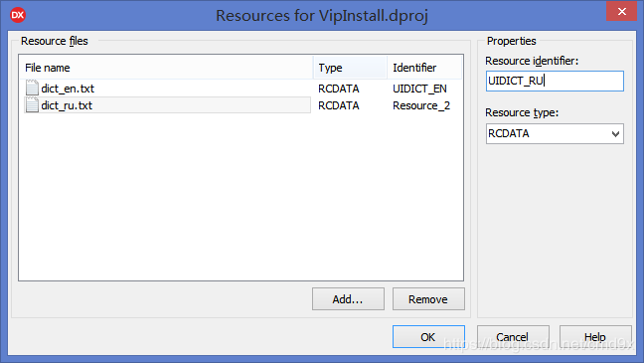Viewport: 644px width, 363px height.
Task: Sort by the File name column header
Action: 166,68
